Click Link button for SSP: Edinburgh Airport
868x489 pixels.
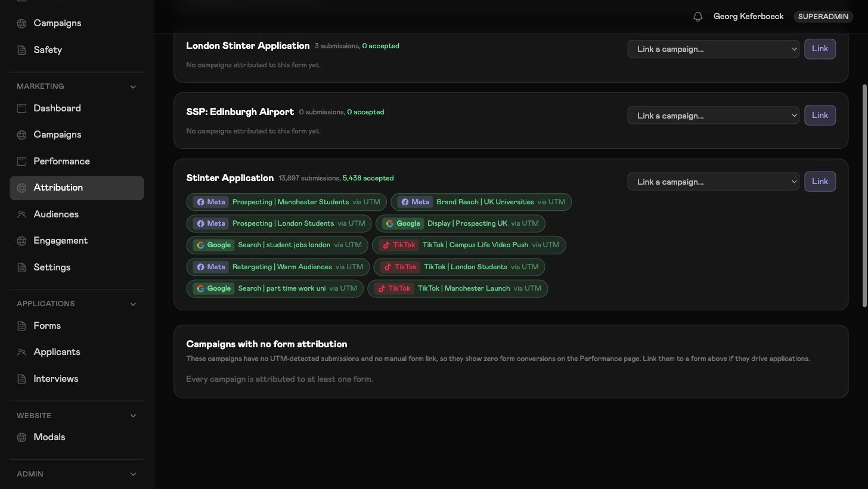pos(820,115)
